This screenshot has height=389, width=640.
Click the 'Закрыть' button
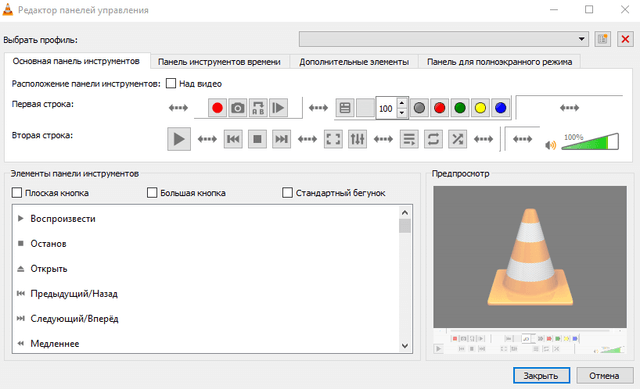pos(541,376)
